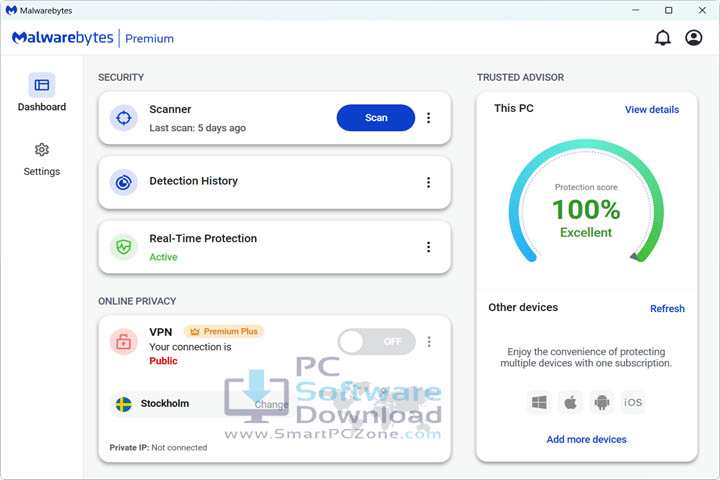Open Settings gear in sidebar
The height and width of the screenshot is (480, 720).
[42, 150]
